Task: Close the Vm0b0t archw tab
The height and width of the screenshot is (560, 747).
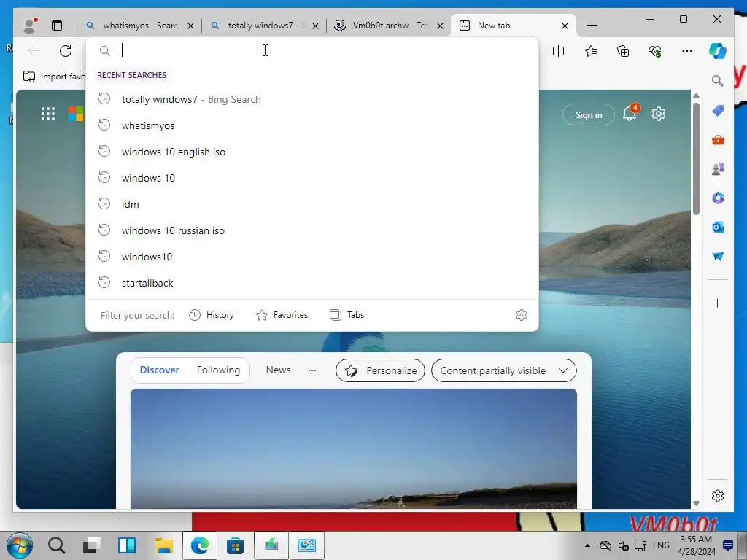Action: tap(440, 26)
